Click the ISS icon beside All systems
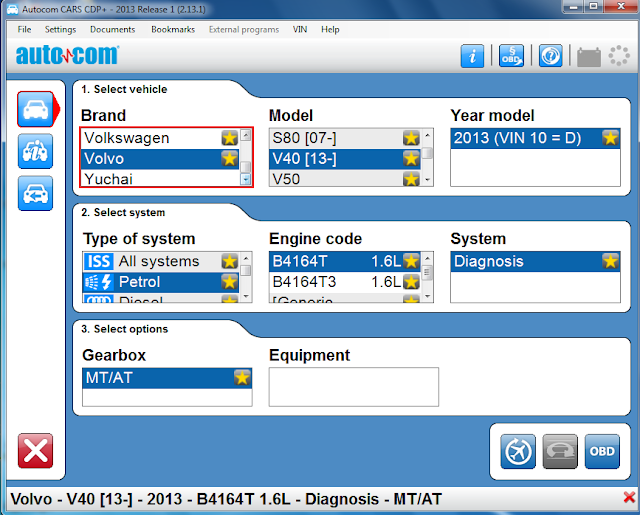 pyautogui.click(x=98, y=262)
